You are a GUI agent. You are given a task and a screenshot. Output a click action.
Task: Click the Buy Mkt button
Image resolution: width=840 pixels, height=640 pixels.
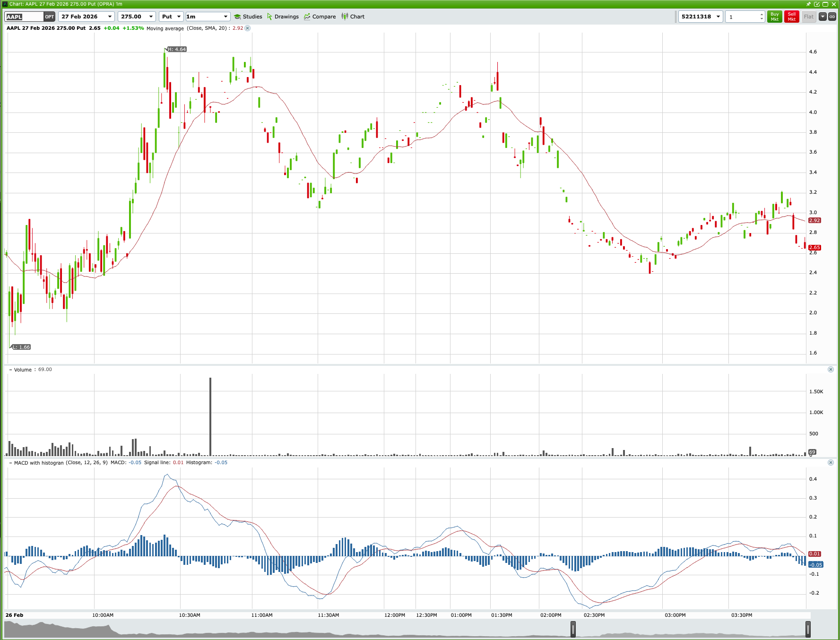coord(774,16)
